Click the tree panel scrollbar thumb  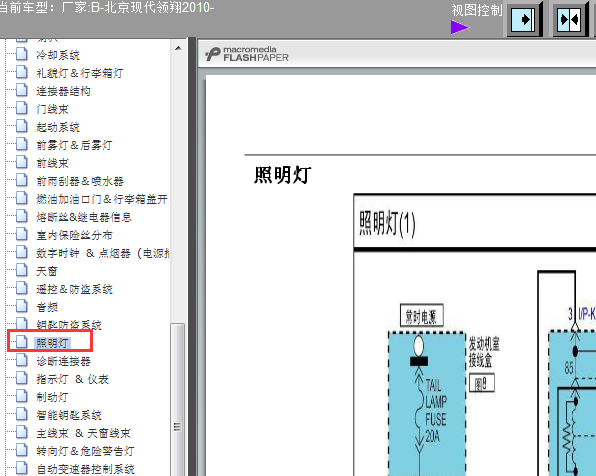coord(178,399)
